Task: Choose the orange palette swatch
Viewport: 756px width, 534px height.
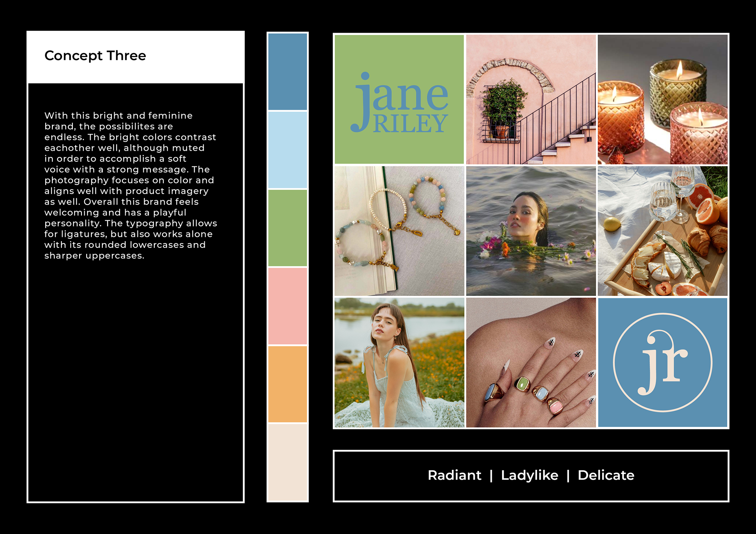Action: coord(287,384)
